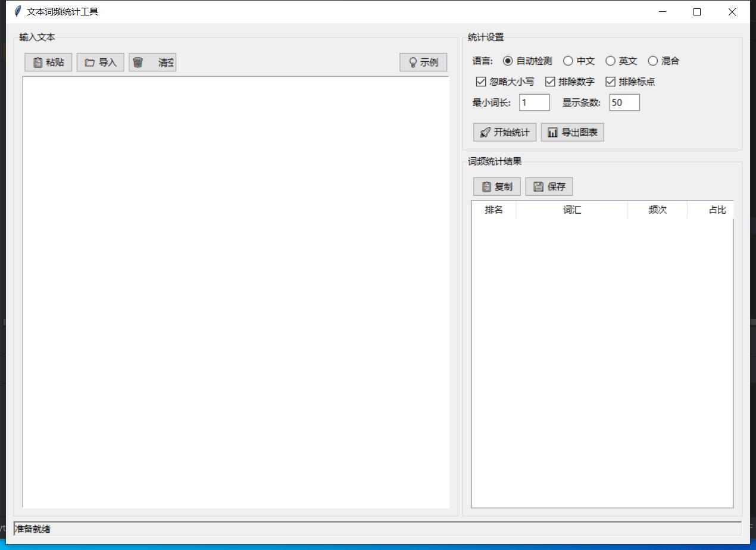Image resolution: width=756 pixels, height=550 pixels.
Task: Click the 显示条数 input field
Action: (x=624, y=102)
